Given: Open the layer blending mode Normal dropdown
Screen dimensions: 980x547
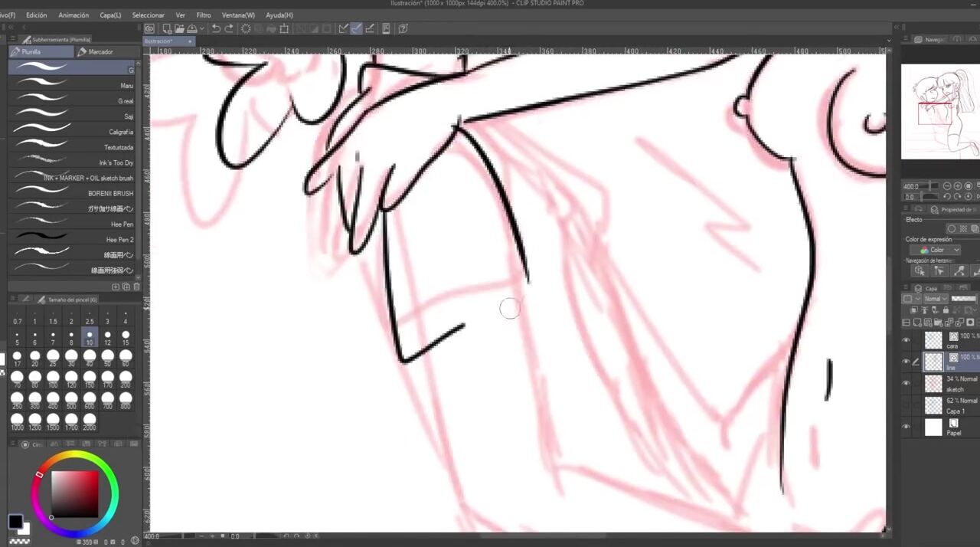Looking at the screenshot, I should [x=935, y=299].
